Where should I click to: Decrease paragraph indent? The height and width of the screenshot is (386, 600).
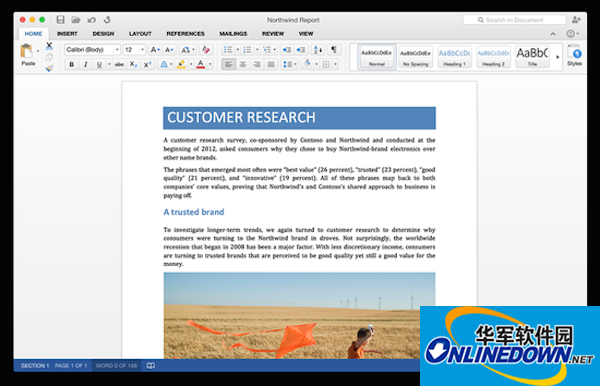click(x=287, y=50)
